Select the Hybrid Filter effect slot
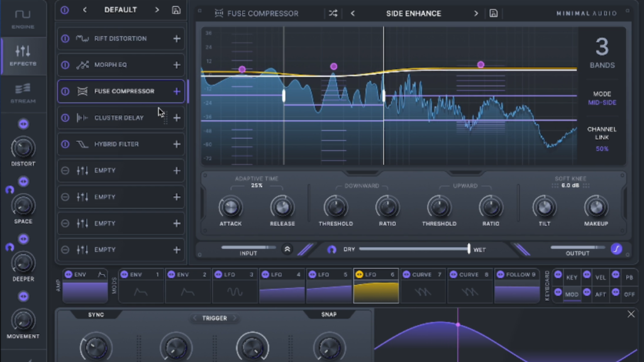The image size is (644, 362). (121, 144)
